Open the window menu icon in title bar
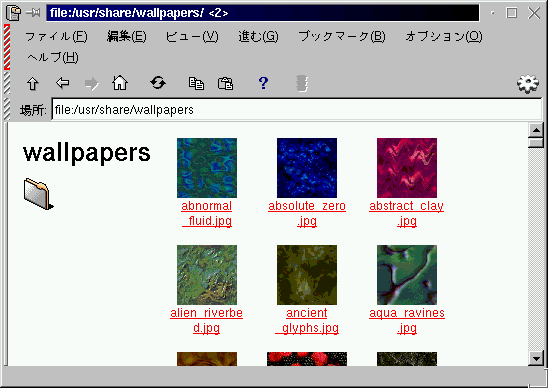The height and width of the screenshot is (388, 548). (x=14, y=13)
